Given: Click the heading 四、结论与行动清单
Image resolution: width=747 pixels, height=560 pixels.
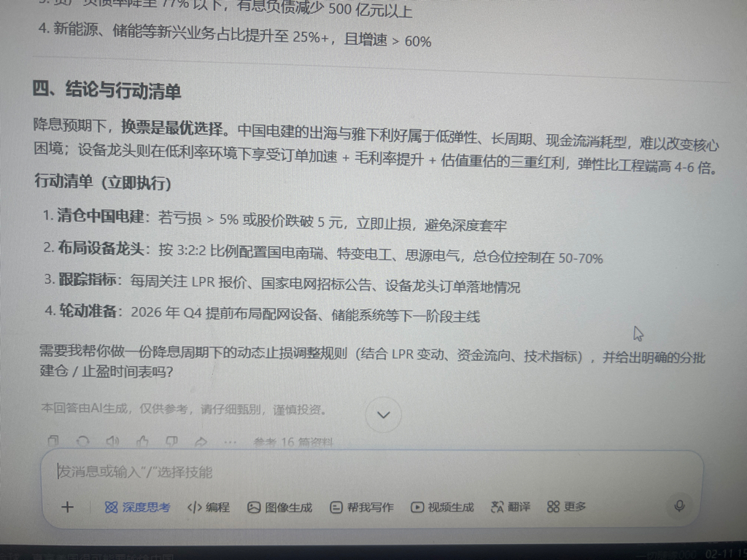Looking at the screenshot, I should coord(107,90).
